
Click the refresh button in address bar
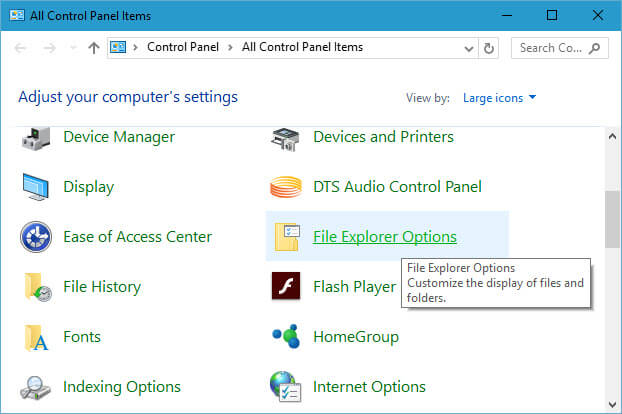coord(489,48)
